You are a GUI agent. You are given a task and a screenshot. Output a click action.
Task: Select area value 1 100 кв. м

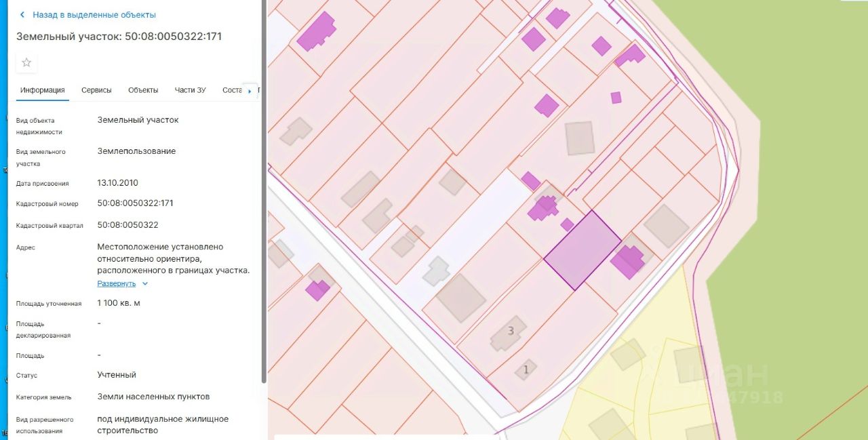pyautogui.click(x=119, y=303)
